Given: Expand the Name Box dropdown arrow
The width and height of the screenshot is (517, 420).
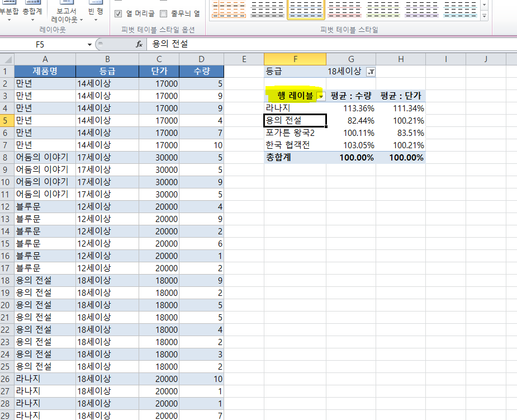Looking at the screenshot, I should click(x=89, y=44).
